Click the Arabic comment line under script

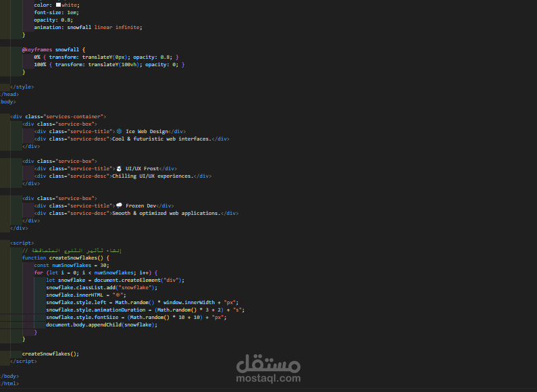[72, 251]
